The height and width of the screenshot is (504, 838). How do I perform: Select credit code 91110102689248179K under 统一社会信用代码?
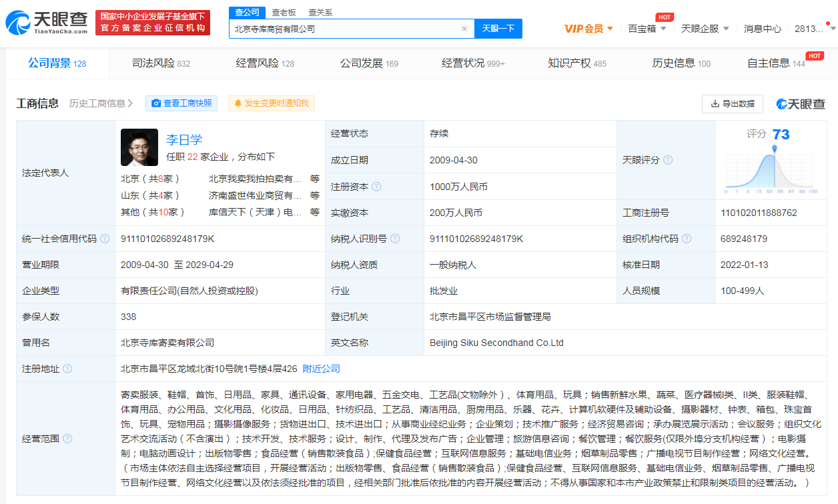tap(167, 239)
